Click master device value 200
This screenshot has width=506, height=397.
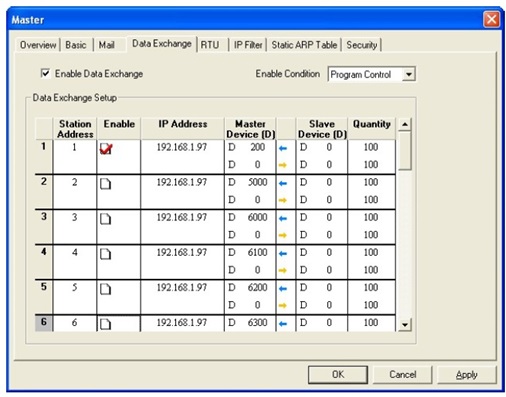258,147
